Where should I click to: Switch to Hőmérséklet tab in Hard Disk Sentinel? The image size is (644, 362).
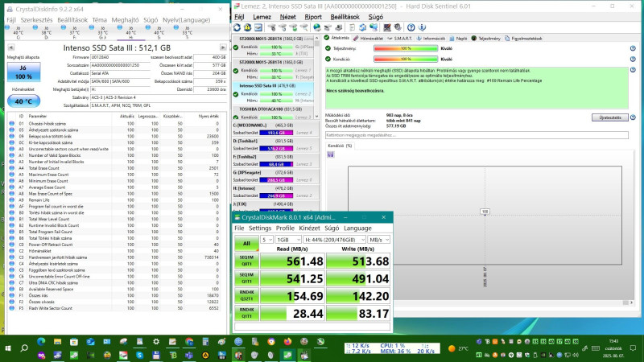tap(369, 38)
